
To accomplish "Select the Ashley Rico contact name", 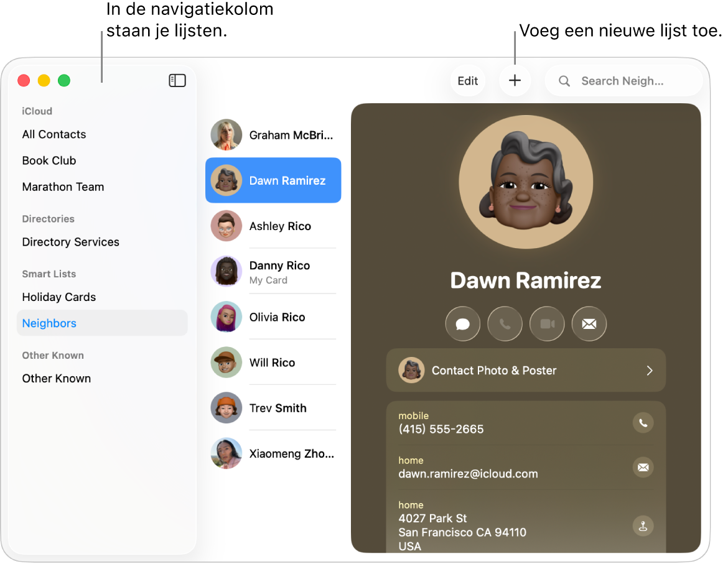I will tap(280, 226).
